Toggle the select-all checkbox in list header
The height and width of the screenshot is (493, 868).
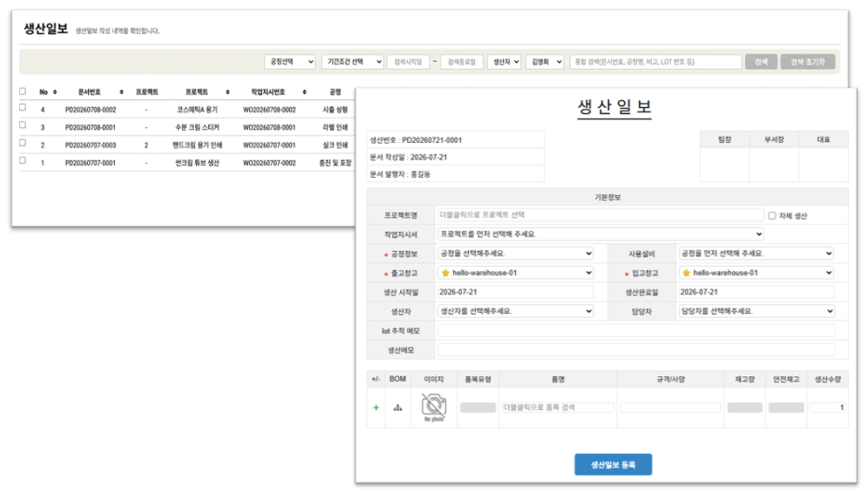(x=23, y=91)
